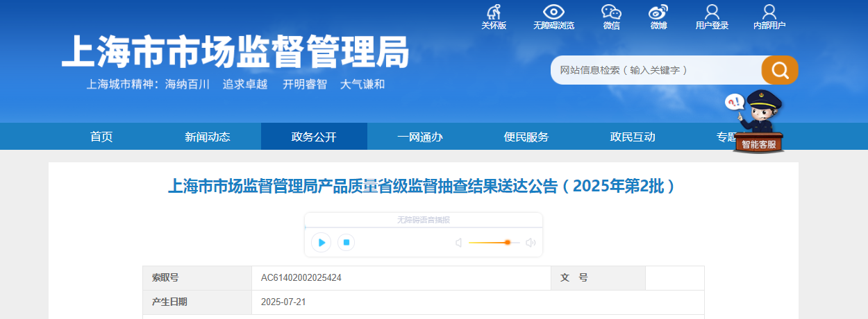Focus the 网站信息检索 search input field
This screenshot has height=319, width=868.
[x=656, y=70]
